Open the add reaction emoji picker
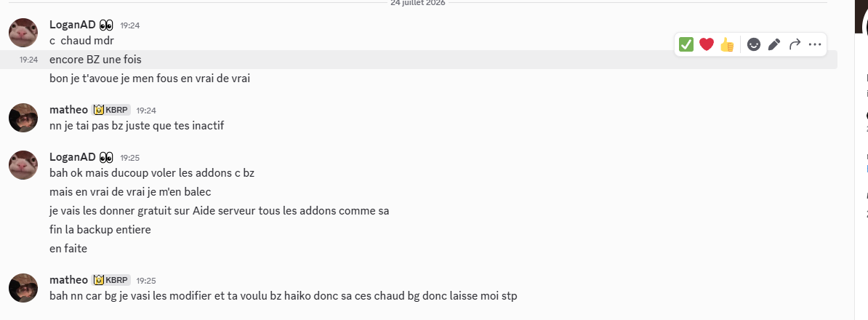This screenshot has width=868, height=320. click(753, 45)
